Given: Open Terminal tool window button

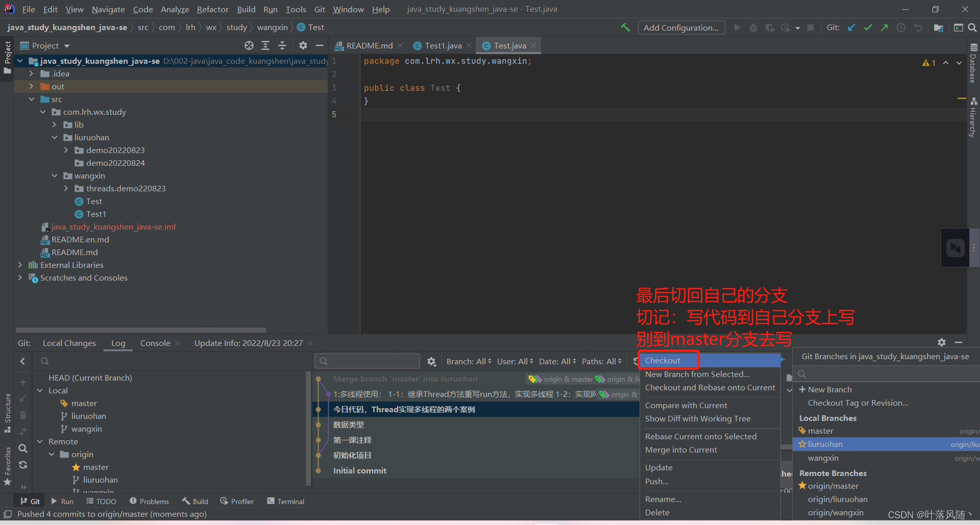Looking at the screenshot, I should 286,502.
